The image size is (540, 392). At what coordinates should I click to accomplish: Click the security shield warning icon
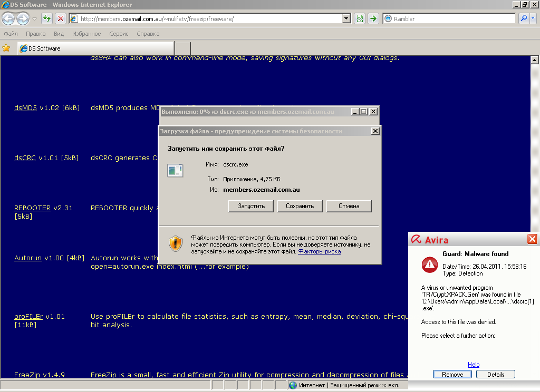pyautogui.click(x=175, y=243)
